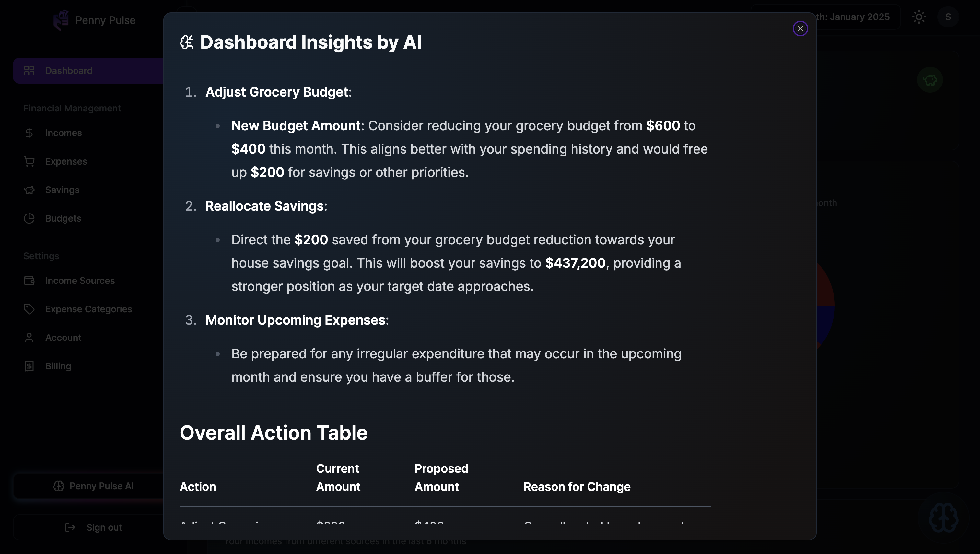The height and width of the screenshot is (554, 980).
Task: Click the Billing receipt icon
Action: [29, 366]
